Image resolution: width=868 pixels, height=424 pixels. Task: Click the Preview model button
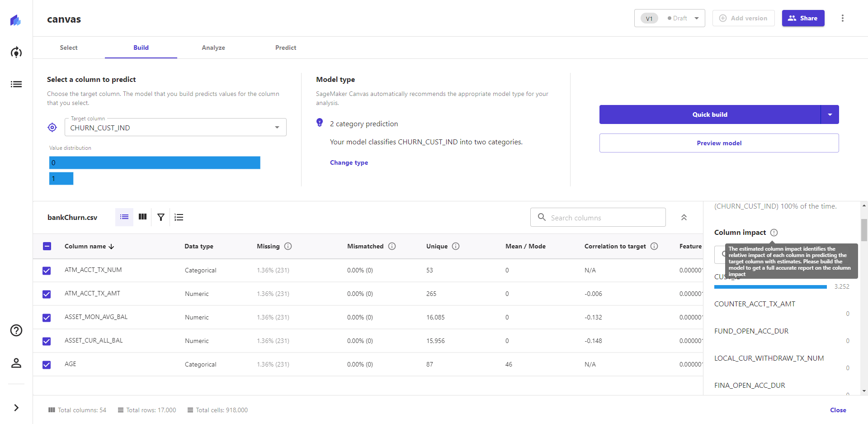719,143
